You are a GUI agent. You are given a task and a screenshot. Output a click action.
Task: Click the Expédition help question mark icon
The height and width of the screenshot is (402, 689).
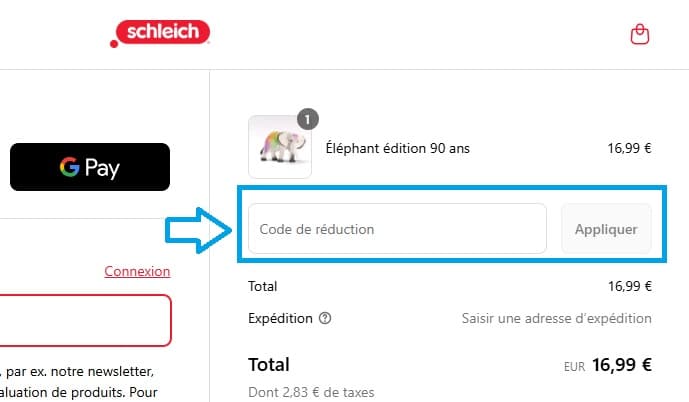[x=324, y=319]
